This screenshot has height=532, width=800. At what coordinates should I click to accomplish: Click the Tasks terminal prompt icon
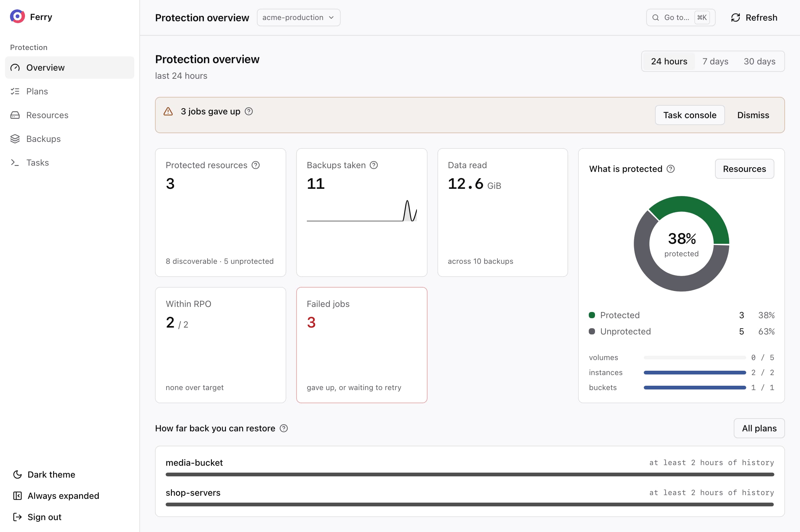tap(15, 163)
